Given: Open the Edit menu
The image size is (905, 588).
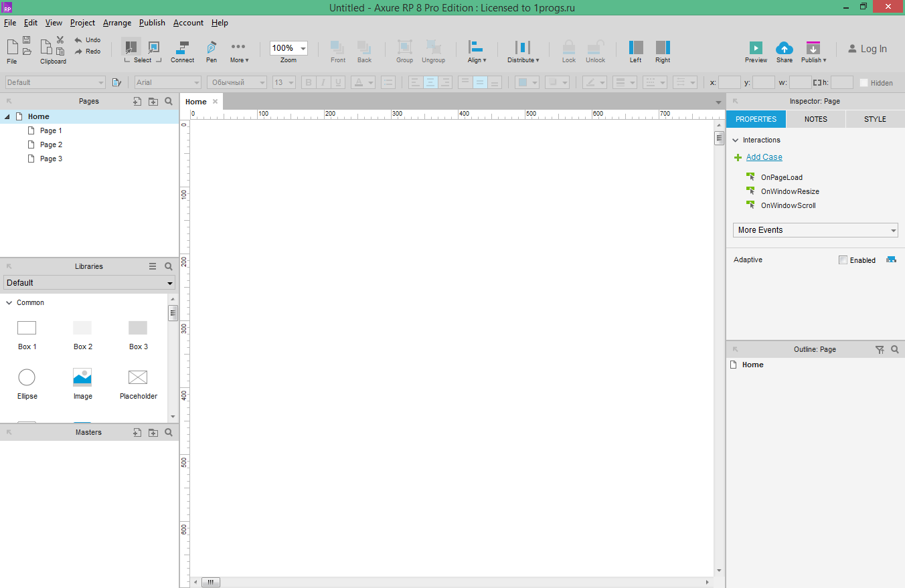Looking at the screenshot, I should 31,23.
